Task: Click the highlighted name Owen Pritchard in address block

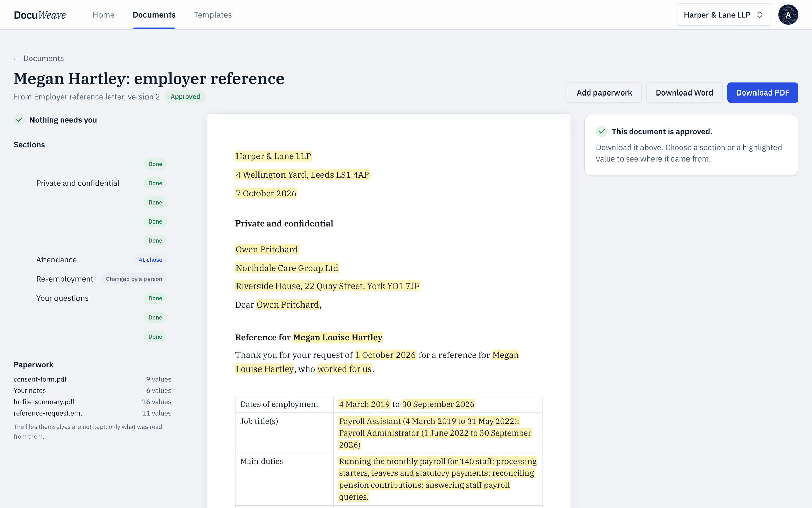Action: (267, 249)
